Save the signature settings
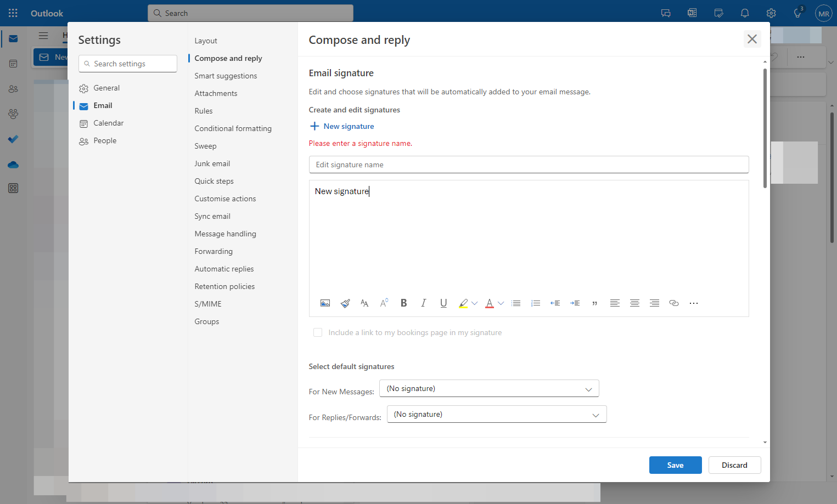 [x=675, y=465]
